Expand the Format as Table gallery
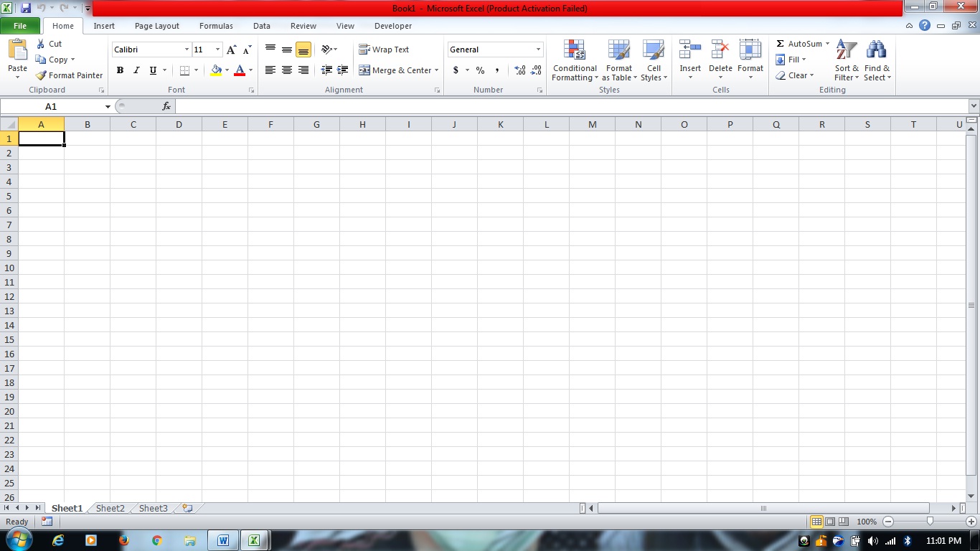This screenshot has width=980, height=551. pos(619,60)
